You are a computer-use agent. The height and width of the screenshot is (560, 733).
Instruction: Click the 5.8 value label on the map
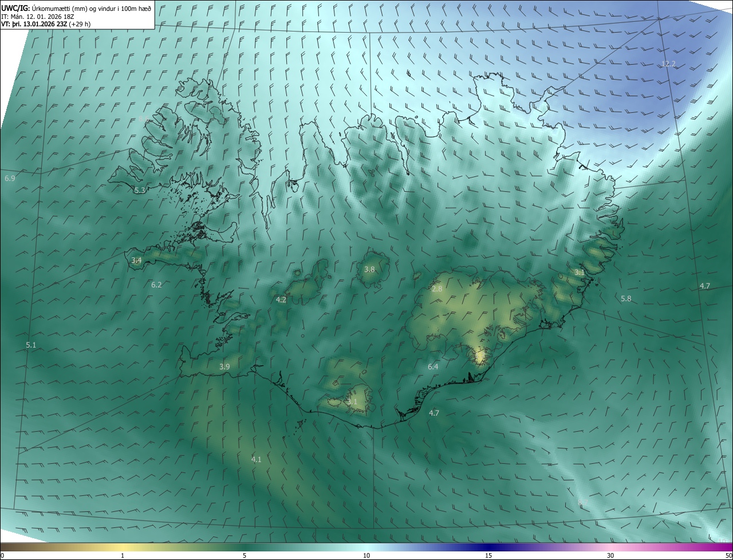[x=626, y=298]
